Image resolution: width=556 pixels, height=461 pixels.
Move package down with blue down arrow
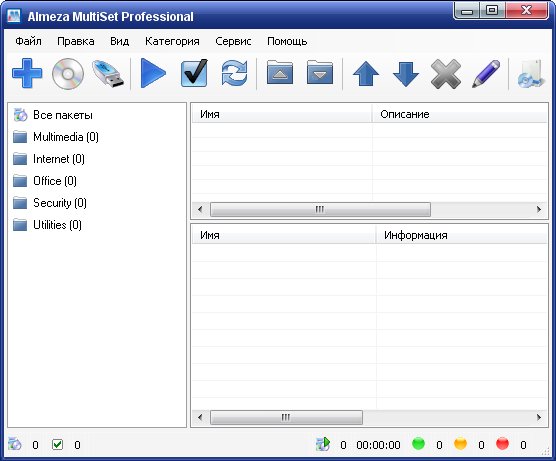(x=406, y=74)
